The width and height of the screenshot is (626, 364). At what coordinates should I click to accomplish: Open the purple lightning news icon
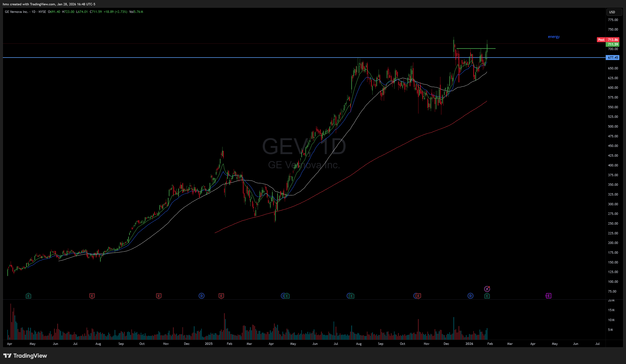pyautogui.click(x=487, y=289)
